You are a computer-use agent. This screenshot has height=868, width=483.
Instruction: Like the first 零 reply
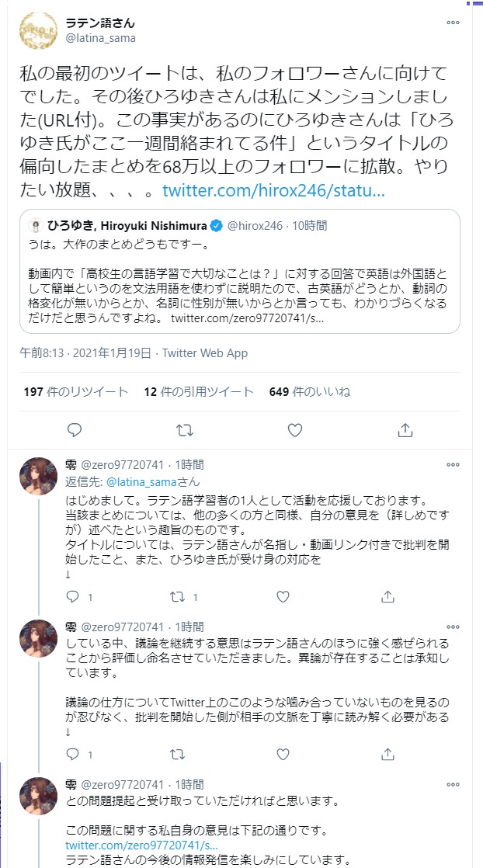tap(283, 597)
